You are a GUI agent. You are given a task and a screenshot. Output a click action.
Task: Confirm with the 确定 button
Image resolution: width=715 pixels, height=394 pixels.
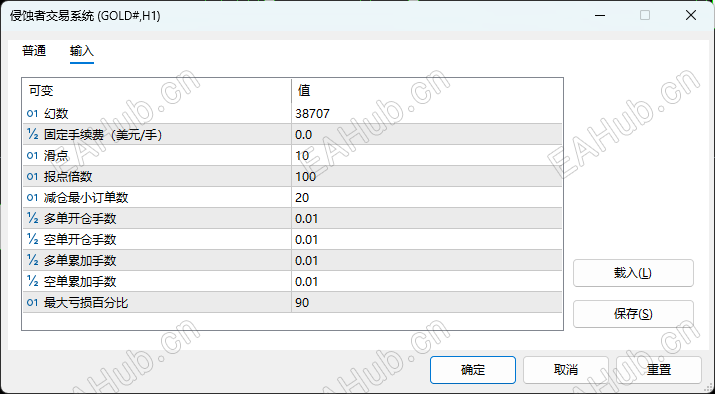click(x=473, y=370)
